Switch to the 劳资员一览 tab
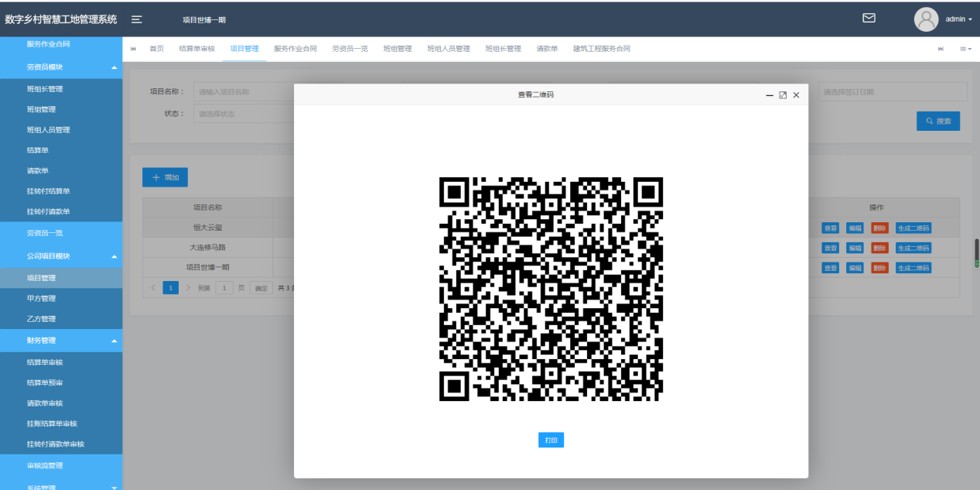Image resolution: width=980 pixels, height=490 pixels. 350,49
